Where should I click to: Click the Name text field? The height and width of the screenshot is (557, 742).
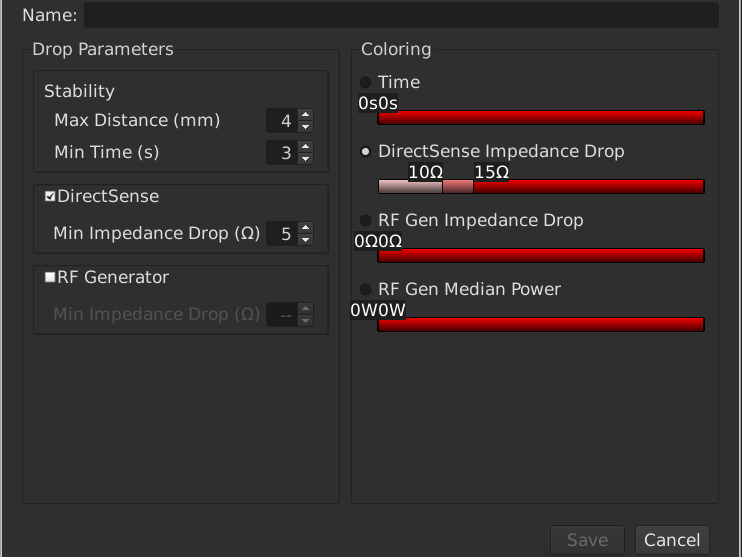point(400,15)
